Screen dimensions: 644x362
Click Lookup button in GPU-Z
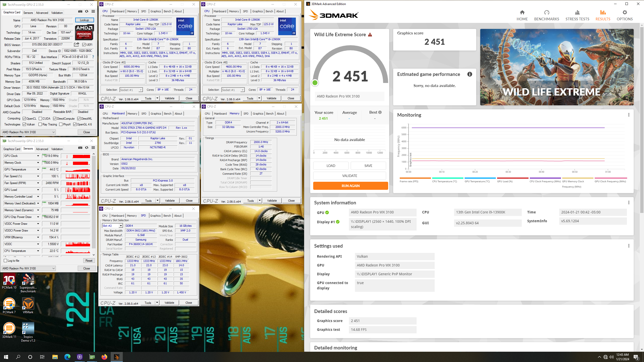coord(84,20)
